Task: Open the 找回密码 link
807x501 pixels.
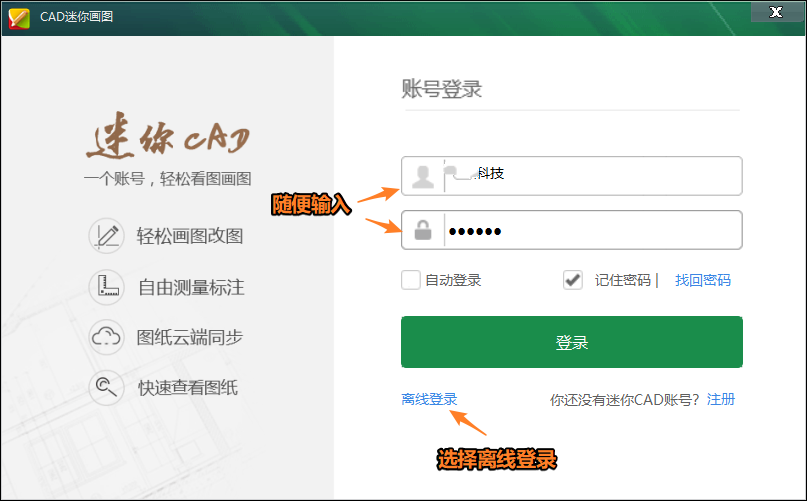Action: click(x=703, y=280)
